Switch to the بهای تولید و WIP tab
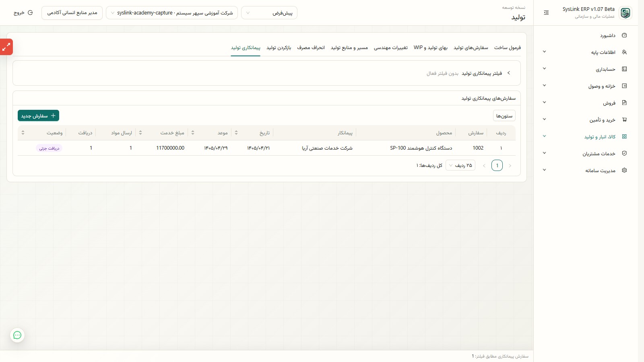The image size is (644, 362). (431, 48)
